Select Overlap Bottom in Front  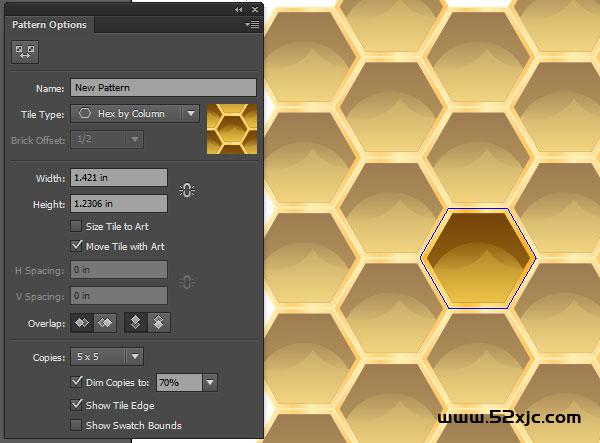coord(159,323)
